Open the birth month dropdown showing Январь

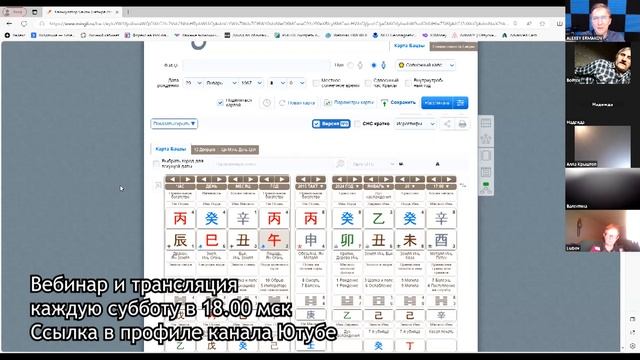[221, 83]
